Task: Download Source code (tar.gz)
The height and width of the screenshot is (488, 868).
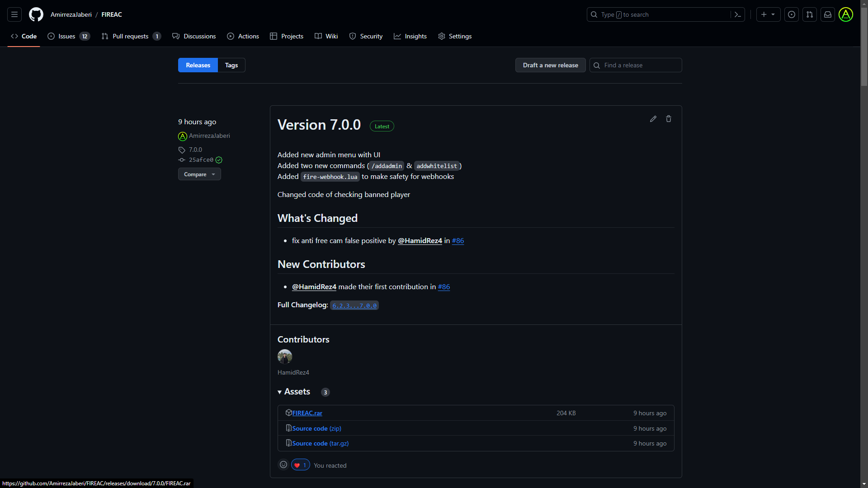Action: 320,443
